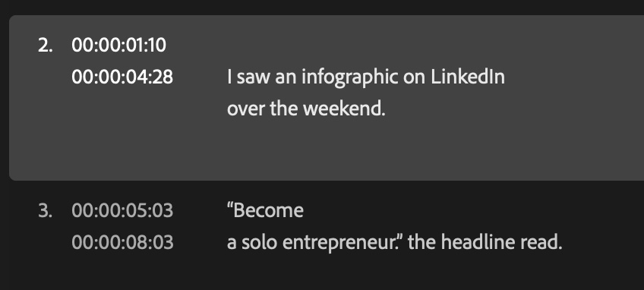Click the caption number 3 label

45,210
